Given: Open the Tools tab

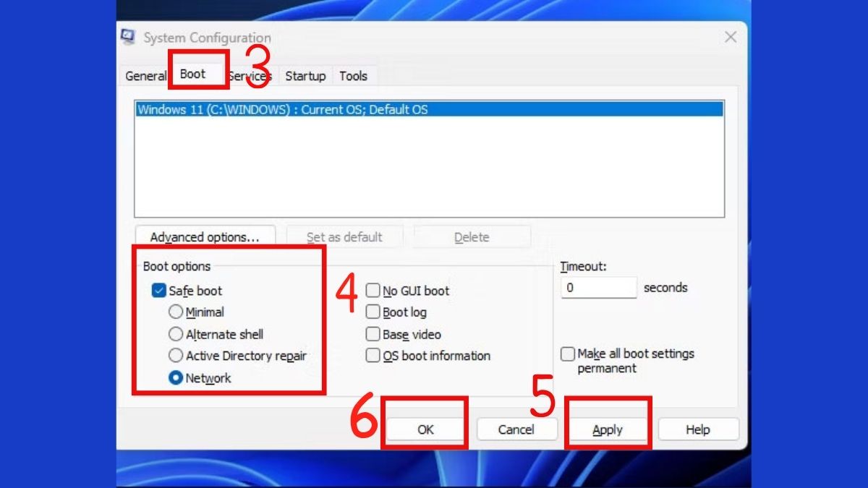Looking at the screenshot, I should click(353, 75).
